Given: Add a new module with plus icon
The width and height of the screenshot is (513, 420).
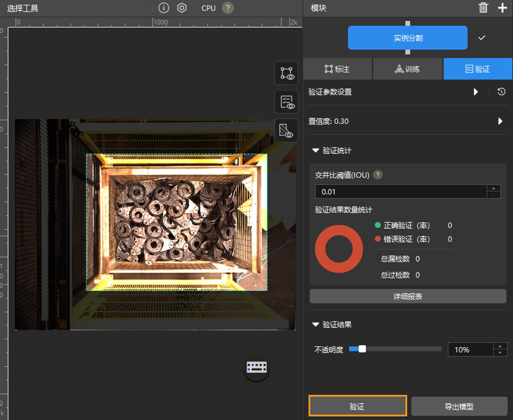Looking at the screenshot, I should 502,8.
